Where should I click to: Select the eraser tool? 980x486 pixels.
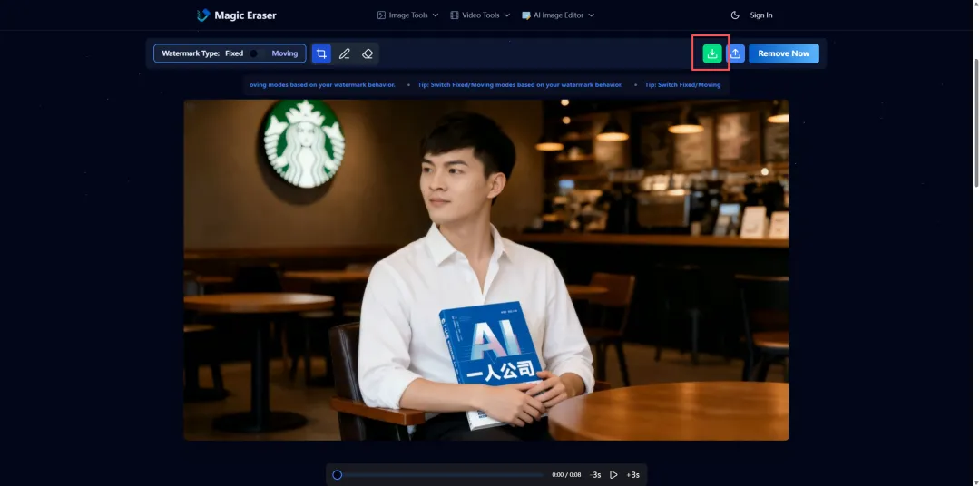pyautogui.click(x=367, y=53)
